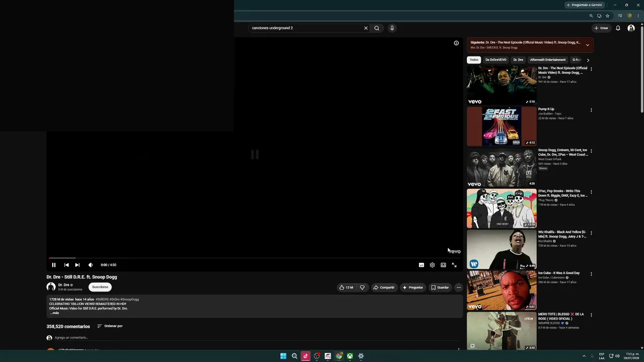This screenshot has width=644, height=362.
Task: Click the Preguntar AI button
Action: coord(413,288)
